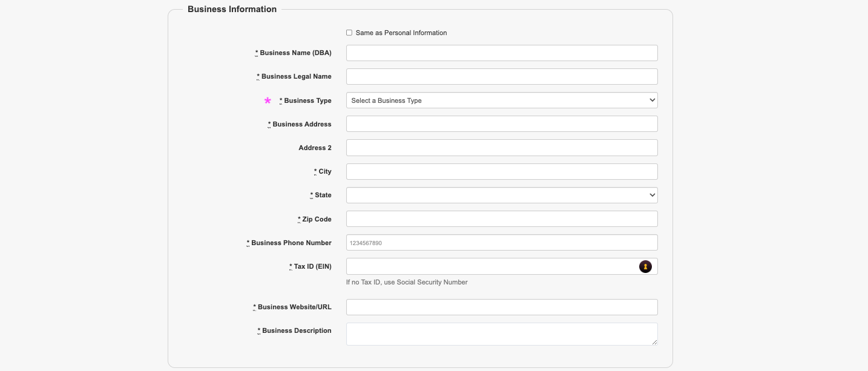Image resolution: width=868 pixels, height=371 pixels.
Task: Click the Business Information section heading
Action: click(x=232, y=9)
